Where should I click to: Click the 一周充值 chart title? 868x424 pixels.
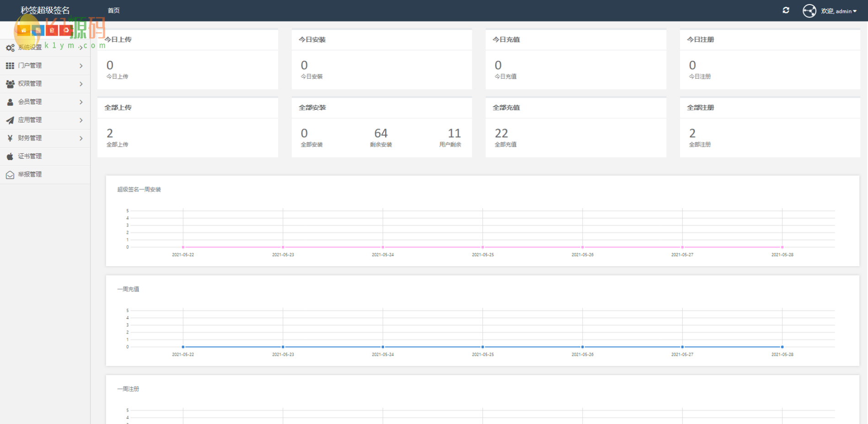128,289
